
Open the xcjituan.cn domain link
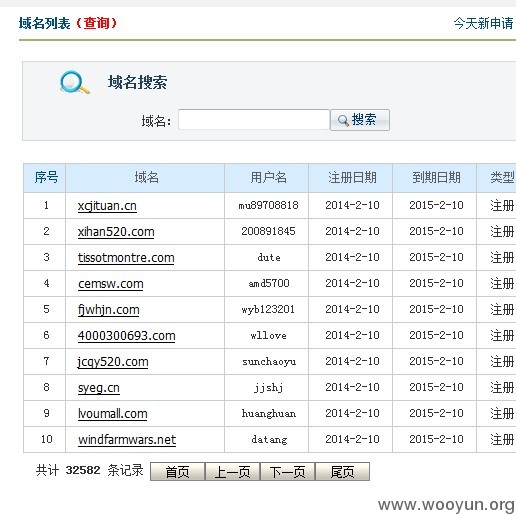pyautogui.click(x=107, y=206)
